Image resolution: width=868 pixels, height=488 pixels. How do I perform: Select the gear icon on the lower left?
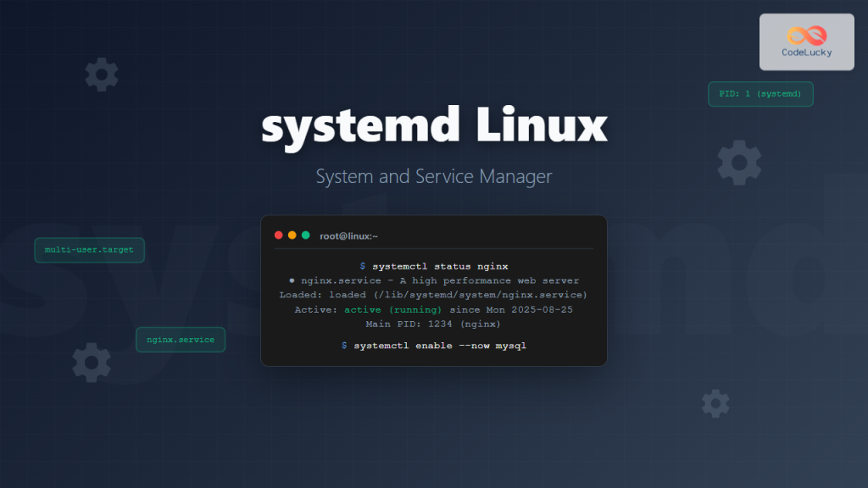coord(91,363)
